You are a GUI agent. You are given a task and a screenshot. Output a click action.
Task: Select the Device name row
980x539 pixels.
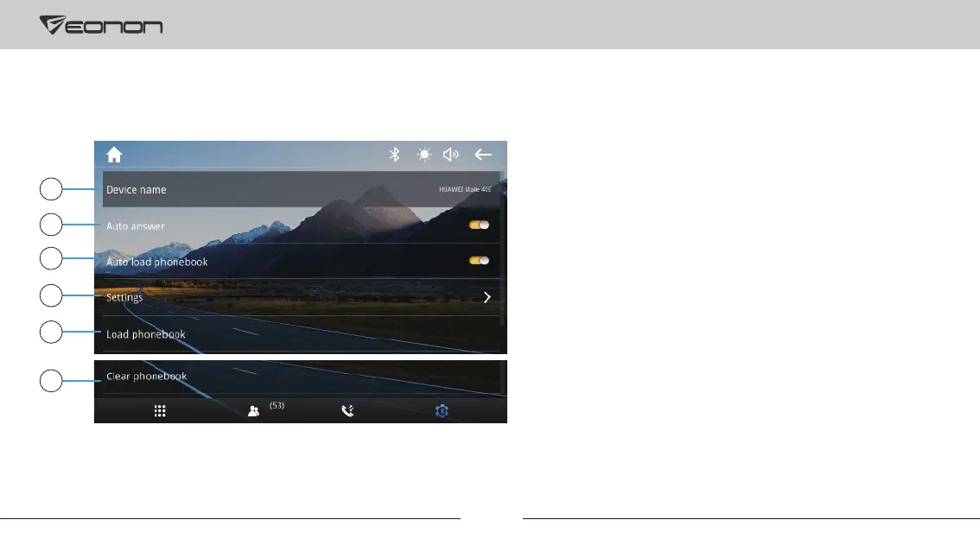[302, 189]
